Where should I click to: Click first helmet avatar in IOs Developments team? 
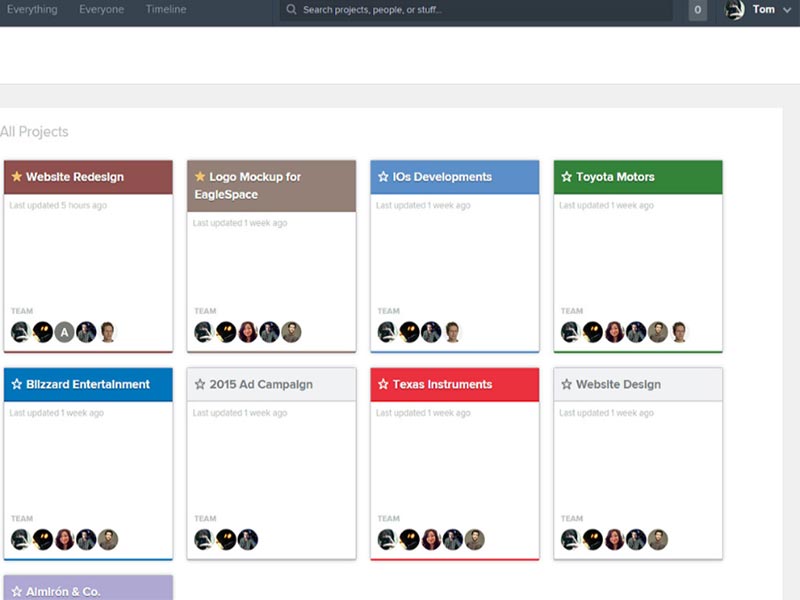(x=387, y=332)
